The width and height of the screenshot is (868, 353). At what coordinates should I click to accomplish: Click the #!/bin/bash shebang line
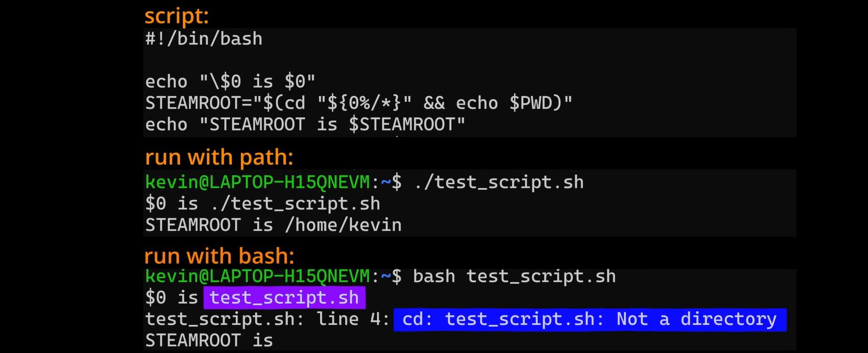(x=204, y=39)
